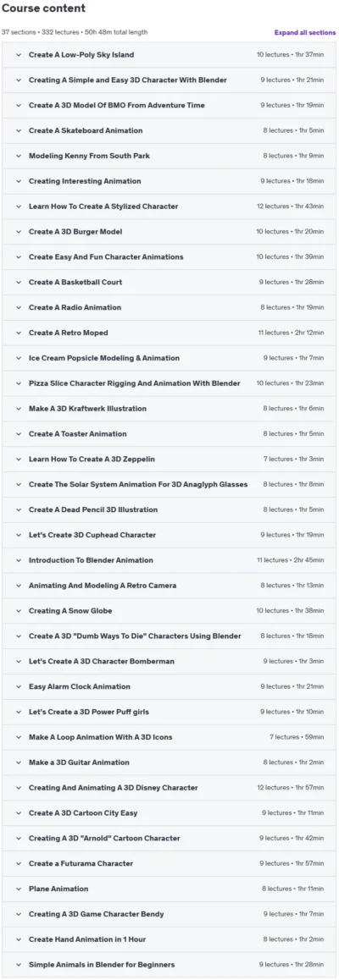
Task: Expand the BMO From Adventure Time section chevron
Action: (x=19, y=106)
